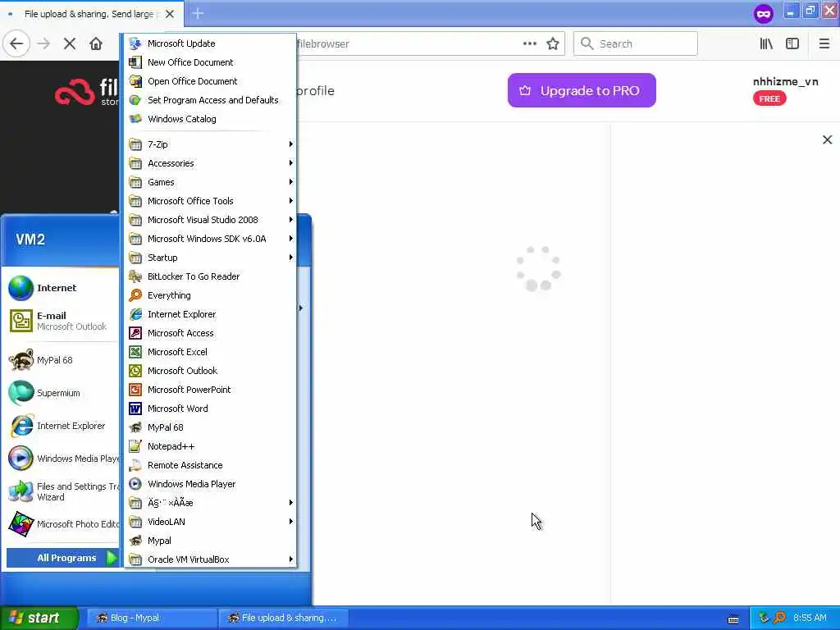
Task: Click the address bar URL text
Action: click(323, 44)
